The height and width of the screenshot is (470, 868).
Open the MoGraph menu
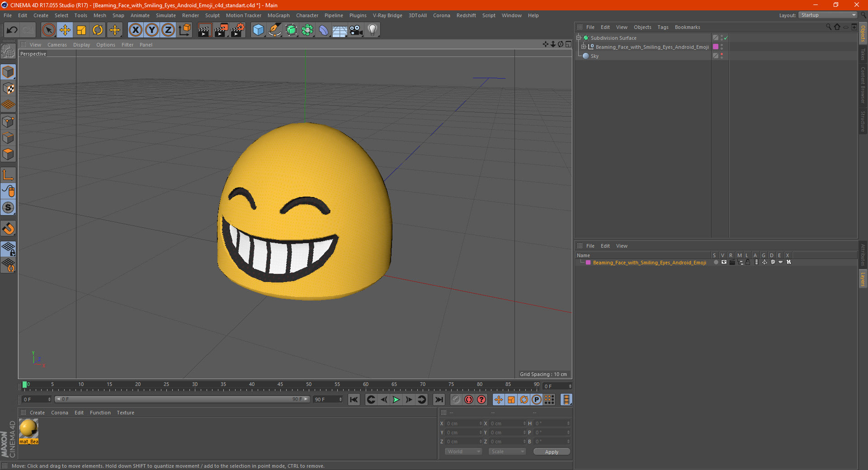pos(278,15)
